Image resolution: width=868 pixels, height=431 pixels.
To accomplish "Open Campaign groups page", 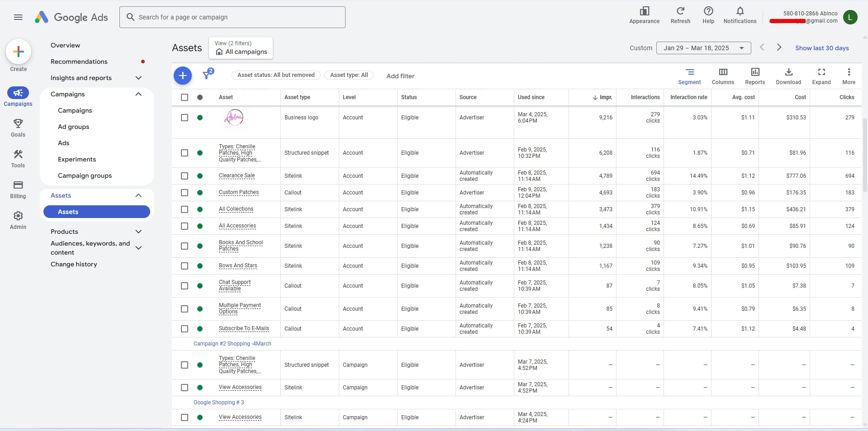I will [85, 175].
